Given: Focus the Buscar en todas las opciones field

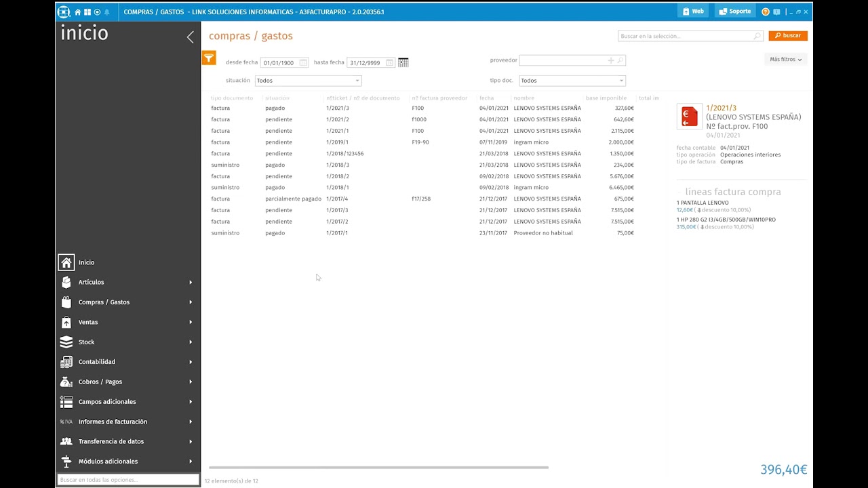Looking at the screenshot, I should coord(128,480).
